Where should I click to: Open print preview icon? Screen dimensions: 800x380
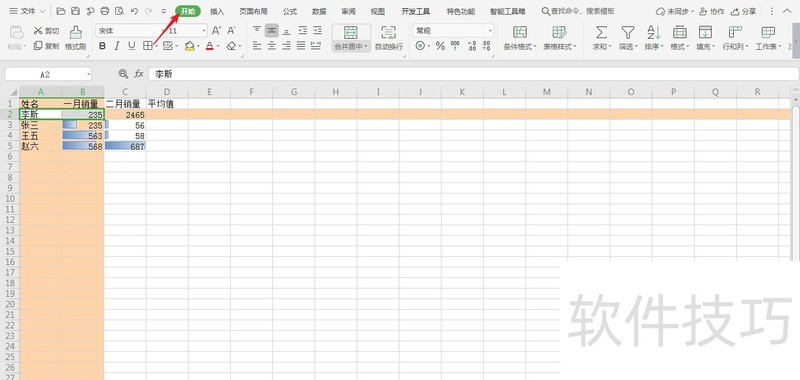tap(119, 11)
